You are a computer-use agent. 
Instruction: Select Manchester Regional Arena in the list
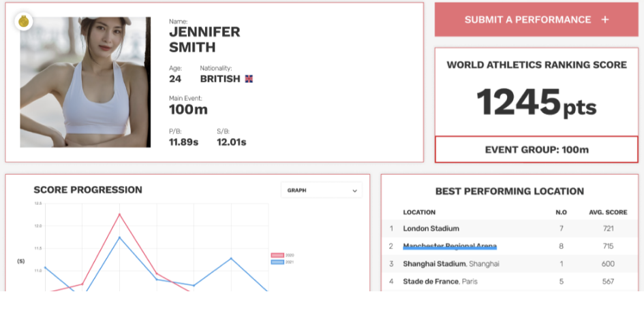(x=450, y=246)
